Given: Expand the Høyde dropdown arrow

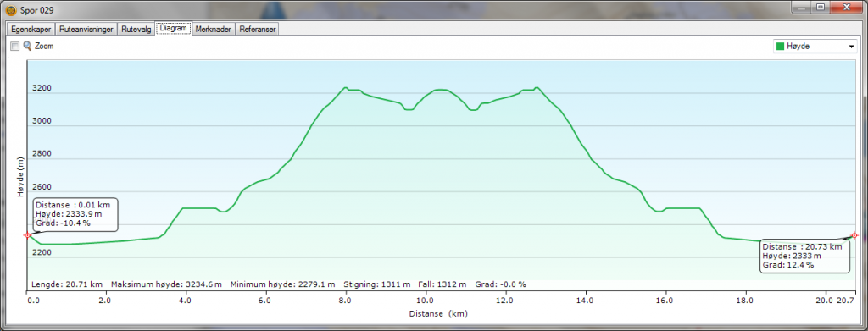Looking at the screenshot, I should (851, 47).
